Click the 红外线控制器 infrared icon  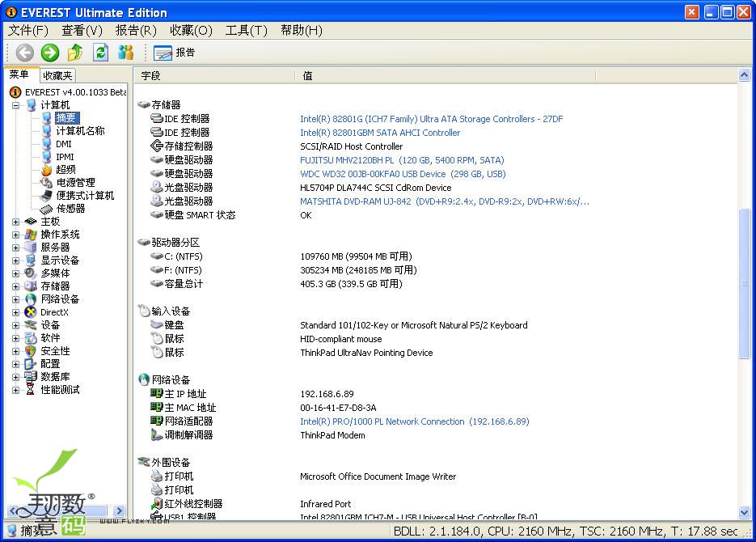(157, 504)
